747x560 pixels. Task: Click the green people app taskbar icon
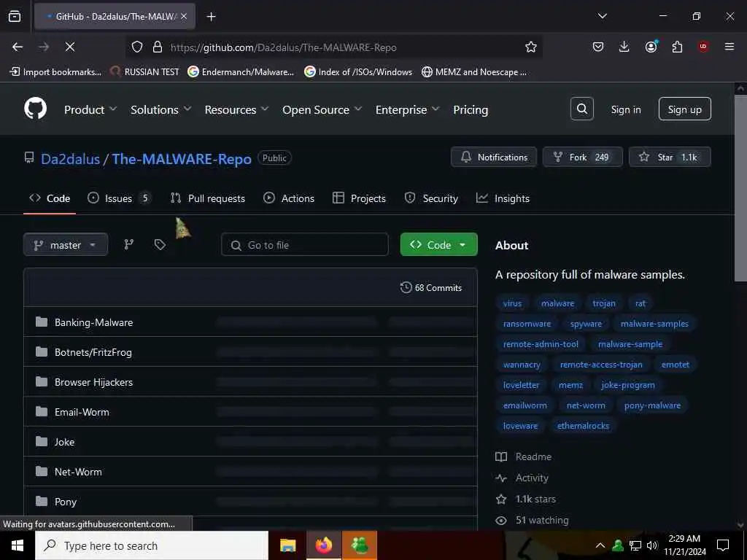[360, 545]
